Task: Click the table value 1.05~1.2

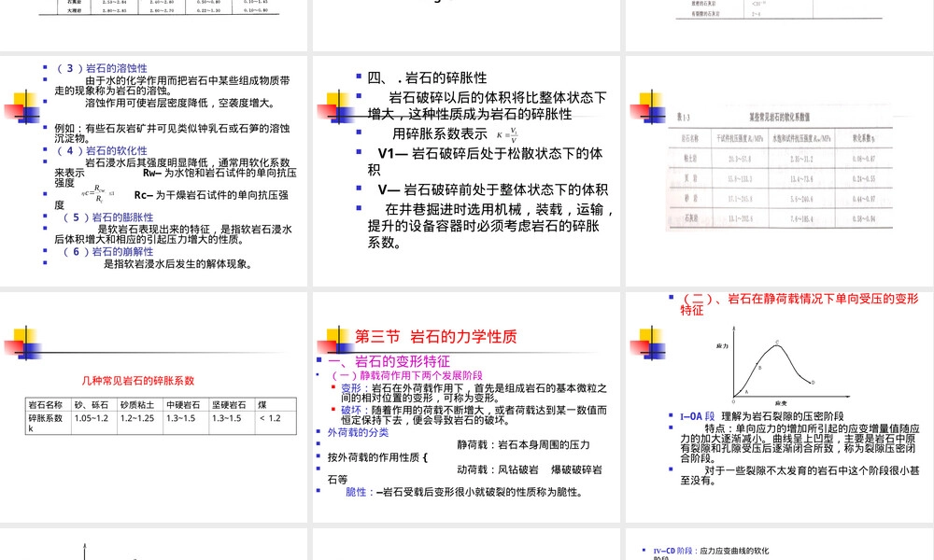Action: pyautogui.click(x=92, y=418)
